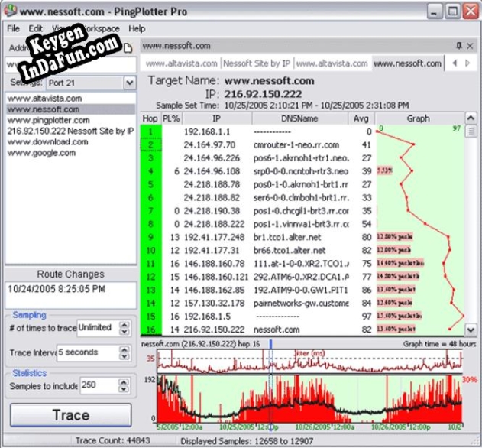Image resolution: width=482 pixels, height=448 pixels.
Task: Select www.altavista.com in the target list
Action: (71, 99)
